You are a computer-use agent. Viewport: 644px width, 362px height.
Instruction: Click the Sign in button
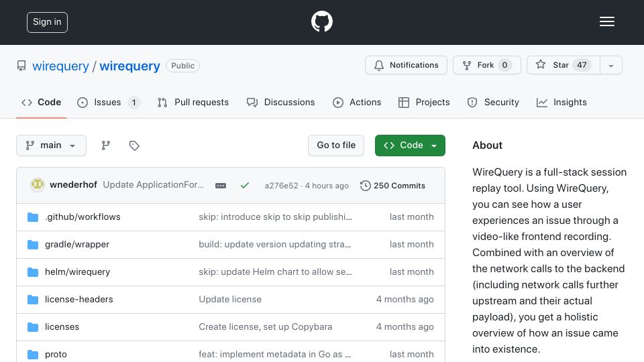point(47,22)
